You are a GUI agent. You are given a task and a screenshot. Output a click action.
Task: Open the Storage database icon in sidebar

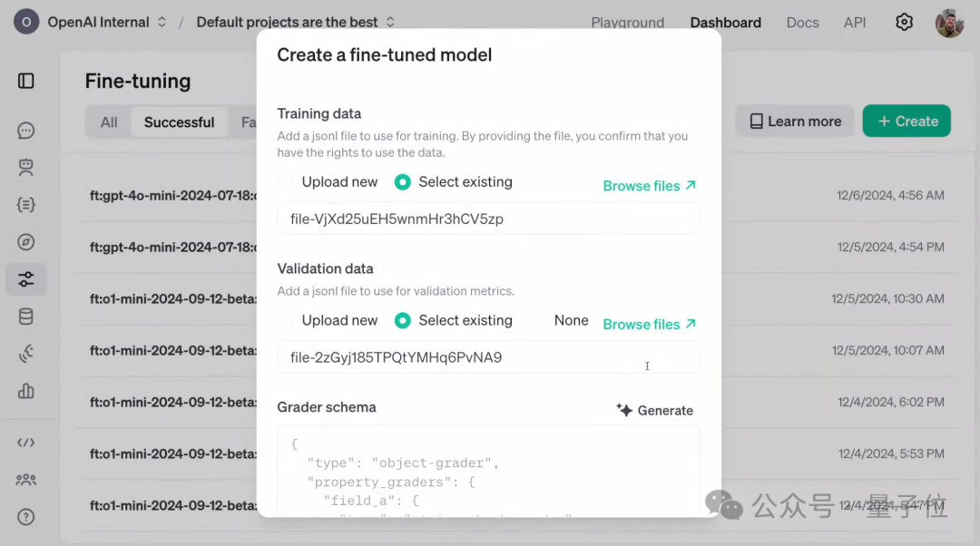tap(26, 317)
